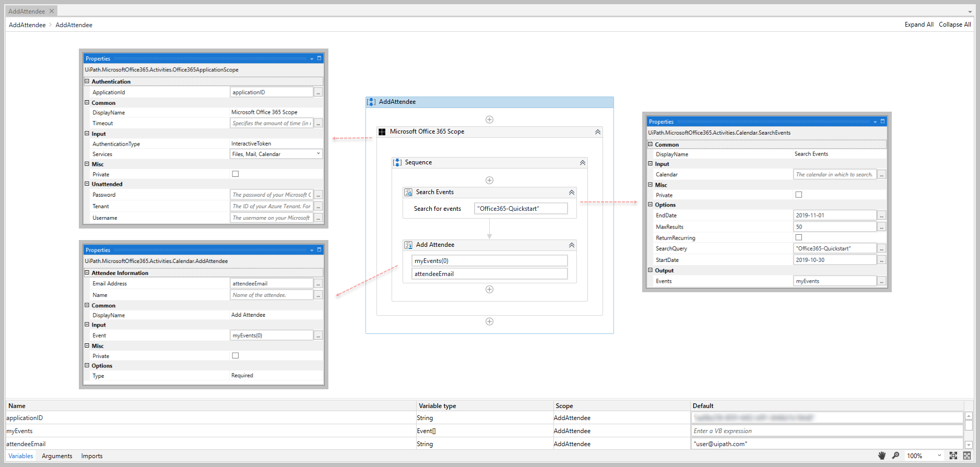Viewport: 980px width, 467px height.
Task: Open expression editor for SearchQuery
Action: pyautogui.click(x=881, y=249)
